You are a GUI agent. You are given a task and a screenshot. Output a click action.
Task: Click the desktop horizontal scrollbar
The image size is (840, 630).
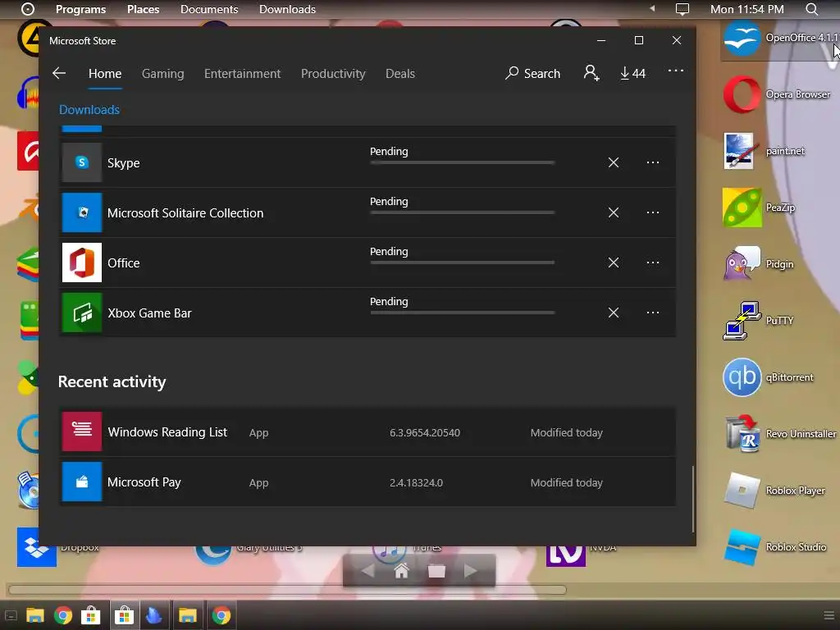tap(287, 590)
